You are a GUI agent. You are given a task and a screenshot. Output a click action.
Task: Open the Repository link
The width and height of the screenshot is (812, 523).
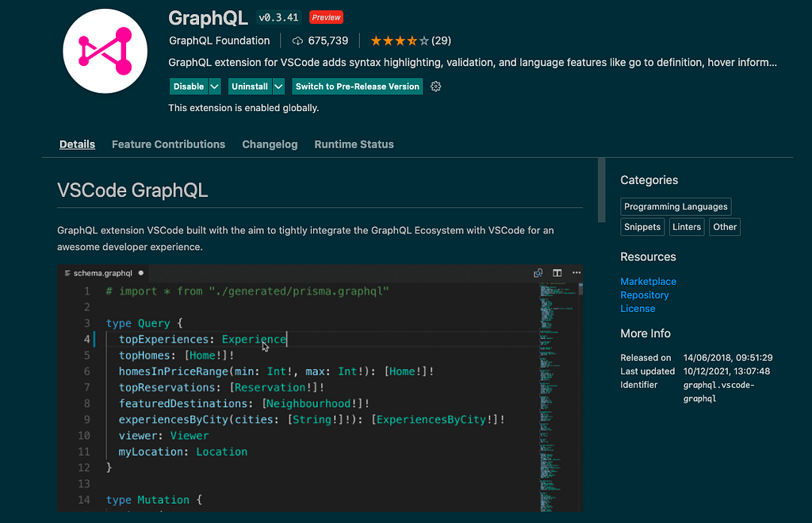(645, 295)
